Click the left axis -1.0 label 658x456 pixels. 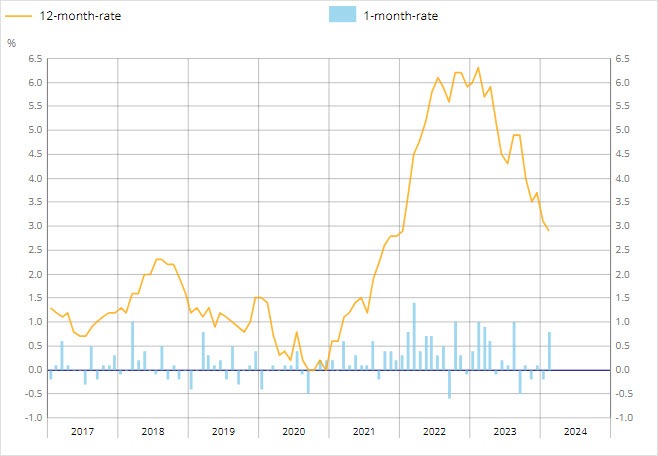point(34,418)
